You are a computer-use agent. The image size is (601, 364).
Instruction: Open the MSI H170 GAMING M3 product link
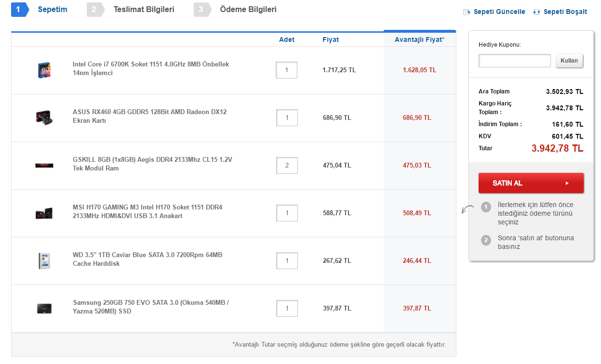click(x=147, y=212)
